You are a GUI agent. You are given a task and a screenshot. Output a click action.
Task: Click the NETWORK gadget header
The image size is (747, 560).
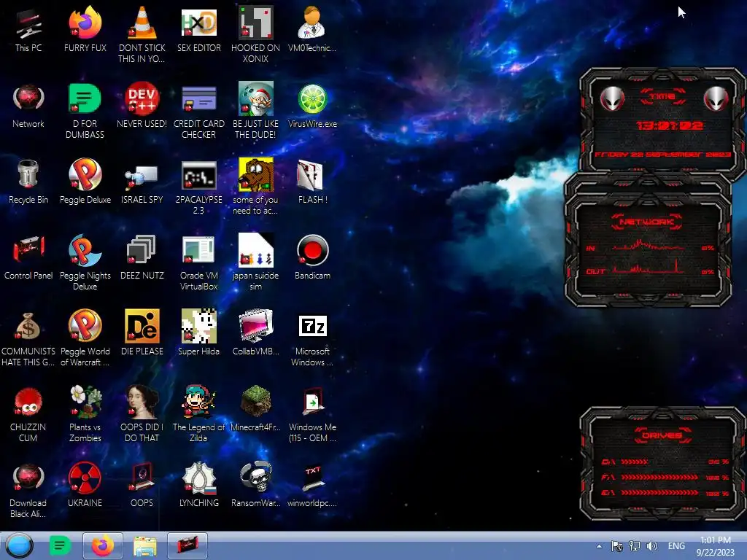646,222
